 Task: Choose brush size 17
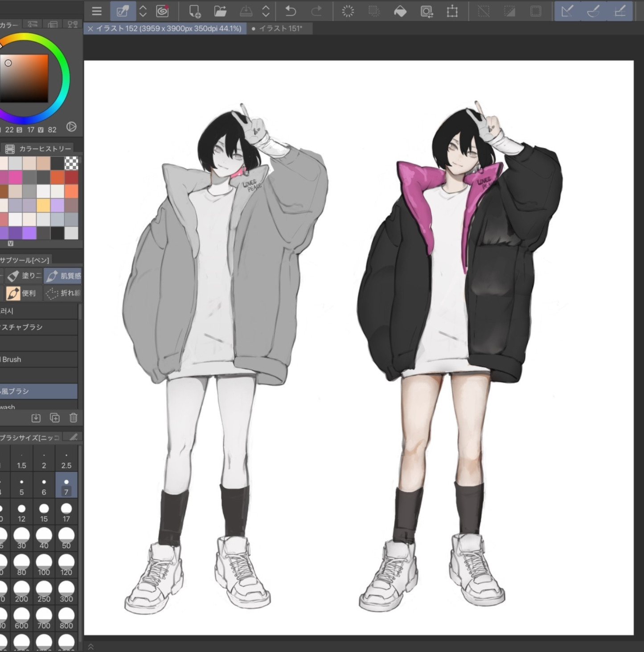pyautogui.click(x=66, y=512)
